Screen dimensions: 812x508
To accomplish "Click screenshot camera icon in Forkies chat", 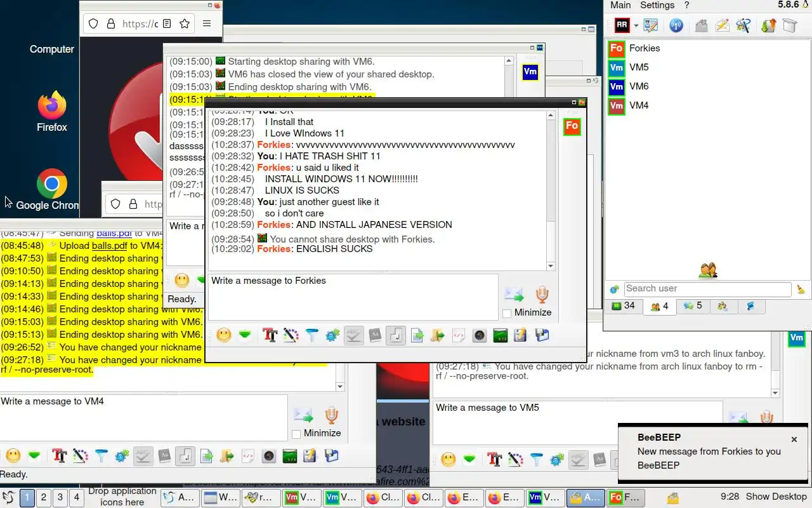I will tap(480, 335).
